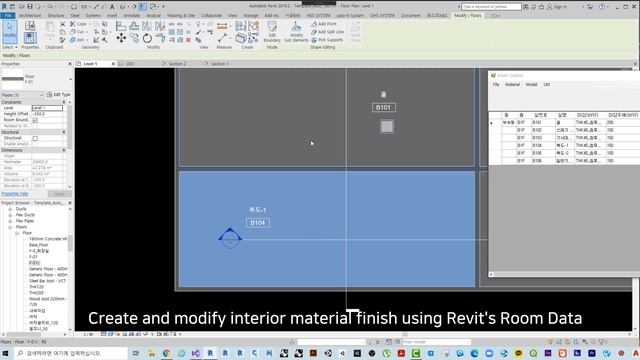Click the Move tool in Modify panel

pos(121,38)
